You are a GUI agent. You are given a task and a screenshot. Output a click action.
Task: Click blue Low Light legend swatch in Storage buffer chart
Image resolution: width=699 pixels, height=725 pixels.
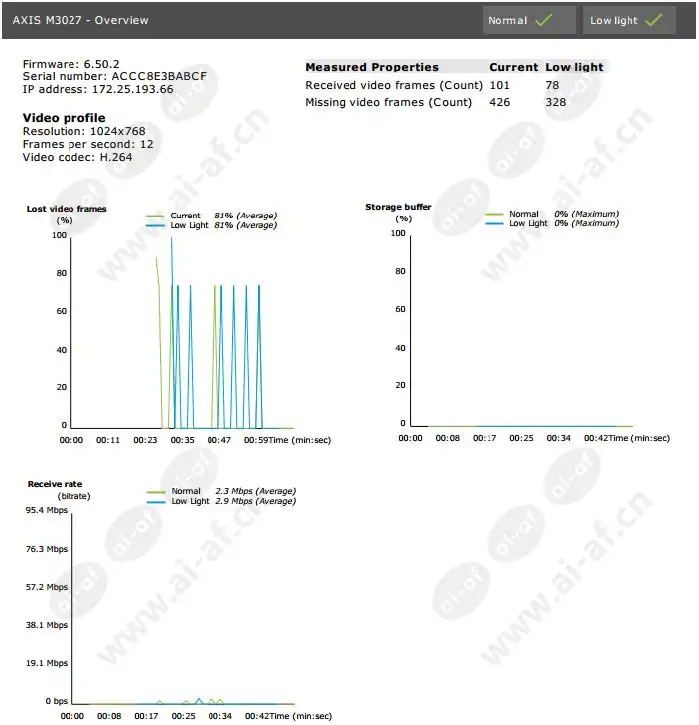click(x=494, y=223)
